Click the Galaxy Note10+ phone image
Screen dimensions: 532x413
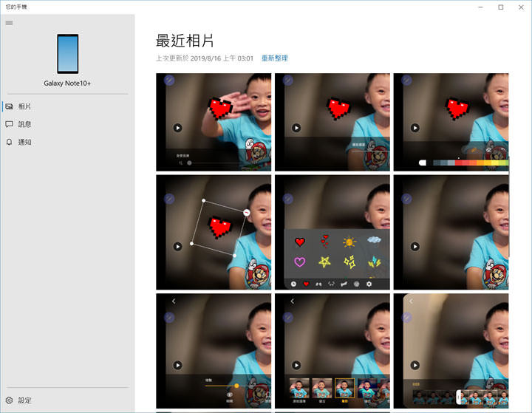(x=68, y=54)
